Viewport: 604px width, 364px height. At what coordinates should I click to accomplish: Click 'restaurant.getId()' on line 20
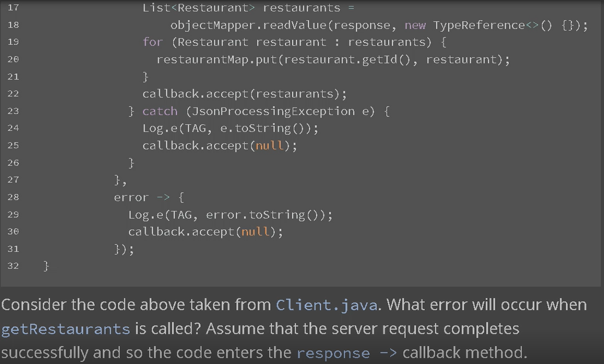tap(347, 59)
